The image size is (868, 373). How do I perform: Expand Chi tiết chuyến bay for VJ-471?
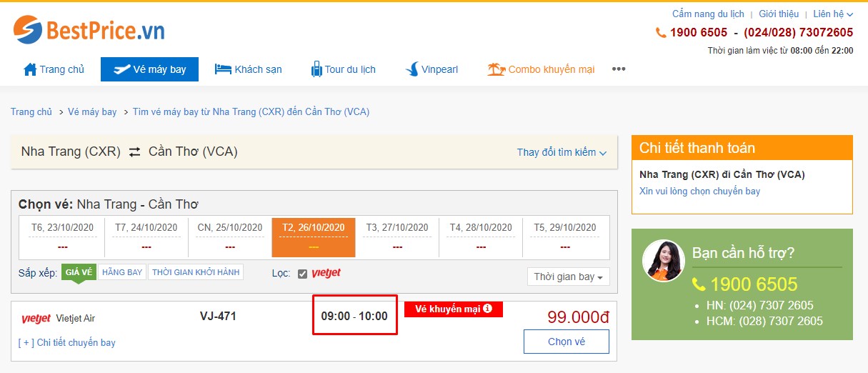pos(67,343)
